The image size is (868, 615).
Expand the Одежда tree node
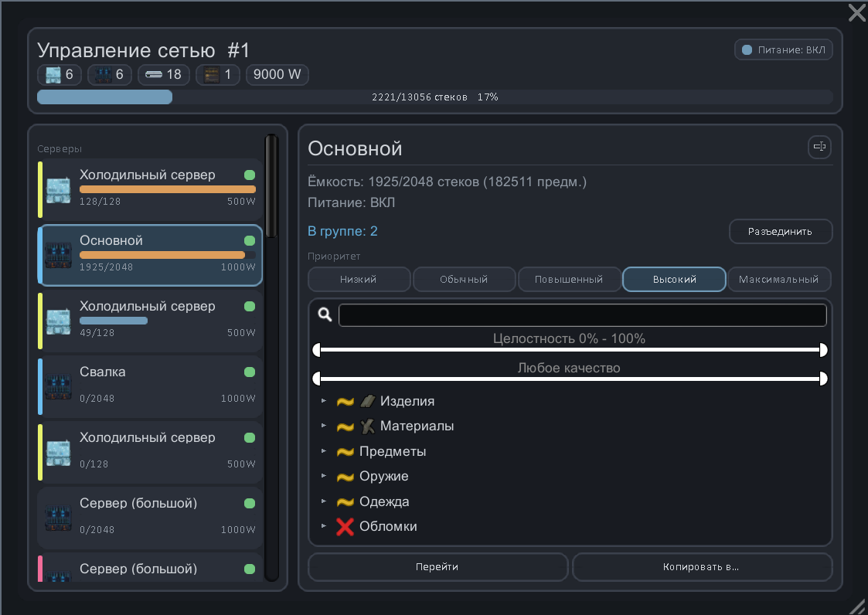pyautogui.click(x=324, y=501)
